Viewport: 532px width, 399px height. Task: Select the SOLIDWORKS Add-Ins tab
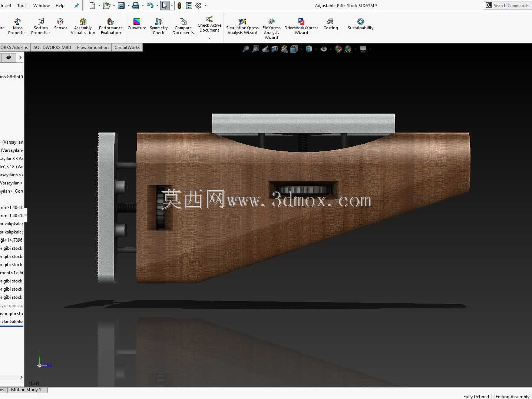(14, 48)
